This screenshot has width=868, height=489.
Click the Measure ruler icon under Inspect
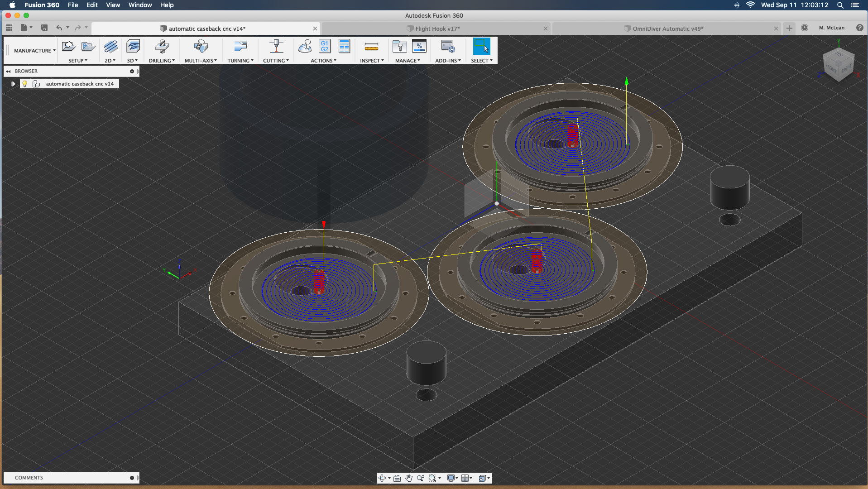pos(371,47)
